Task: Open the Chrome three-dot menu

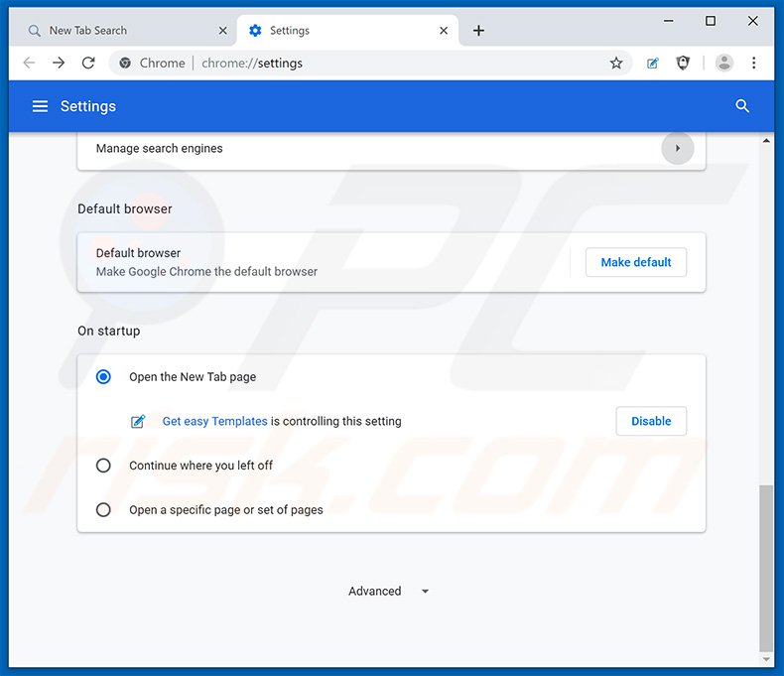Action: (753, 63)
